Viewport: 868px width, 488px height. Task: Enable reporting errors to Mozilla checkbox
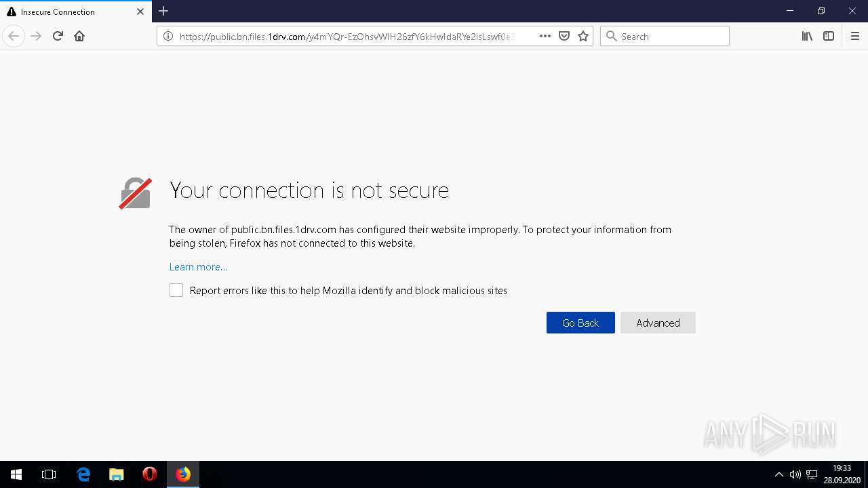[176, 290]
